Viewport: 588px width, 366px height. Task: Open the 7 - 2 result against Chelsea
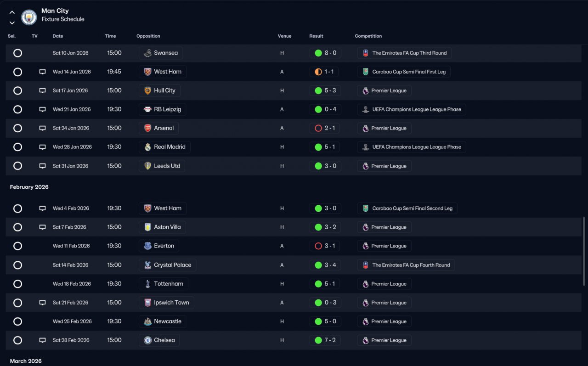pos(325,340)
